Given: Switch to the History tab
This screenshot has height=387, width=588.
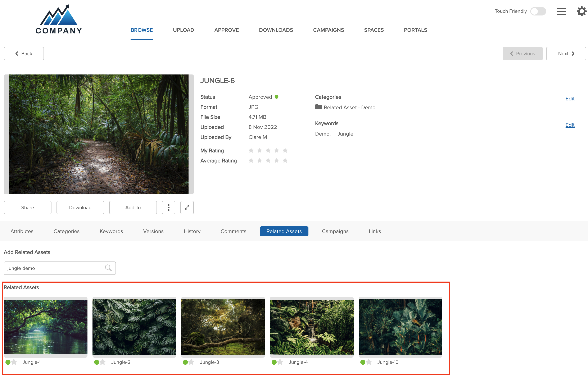Looking at the screenshot, I should [192, 231].
